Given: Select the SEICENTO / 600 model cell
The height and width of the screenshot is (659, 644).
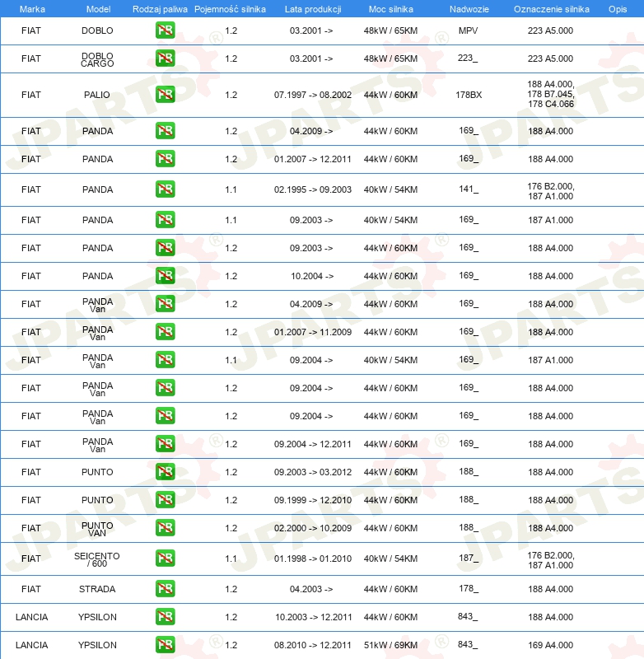Looking at the screenshot, I should [x=97, y=559].
